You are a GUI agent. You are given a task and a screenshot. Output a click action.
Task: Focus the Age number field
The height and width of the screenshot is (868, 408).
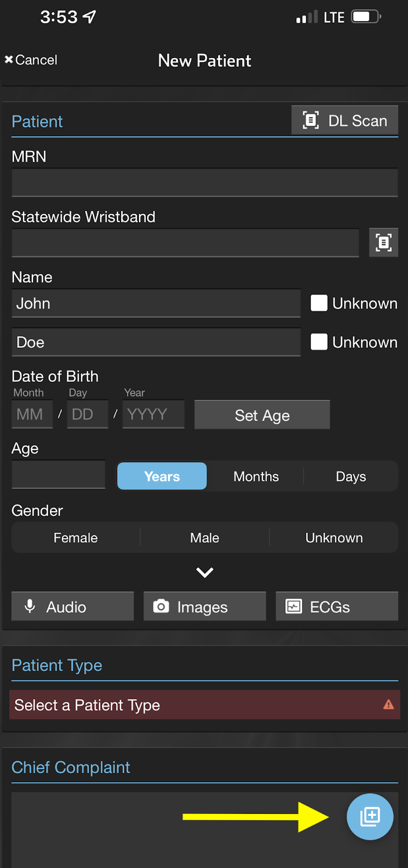point(58,475)
